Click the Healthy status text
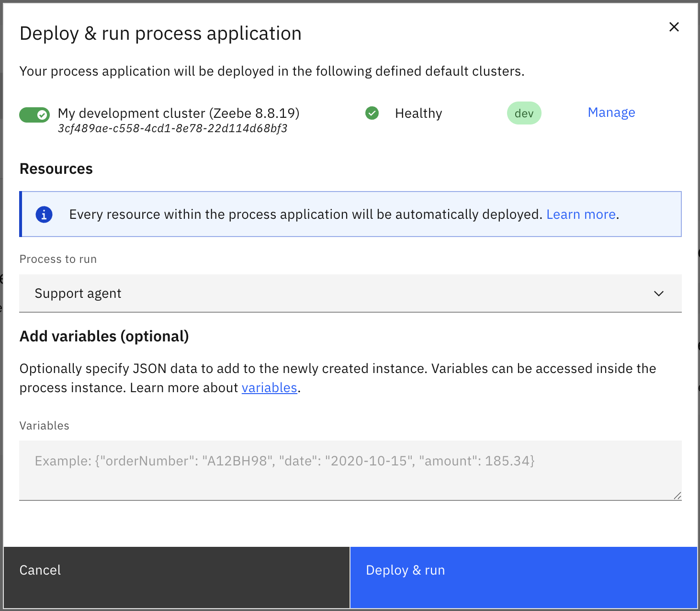The width and height of the screenshot is (700, 611). (x=418, y=113)
